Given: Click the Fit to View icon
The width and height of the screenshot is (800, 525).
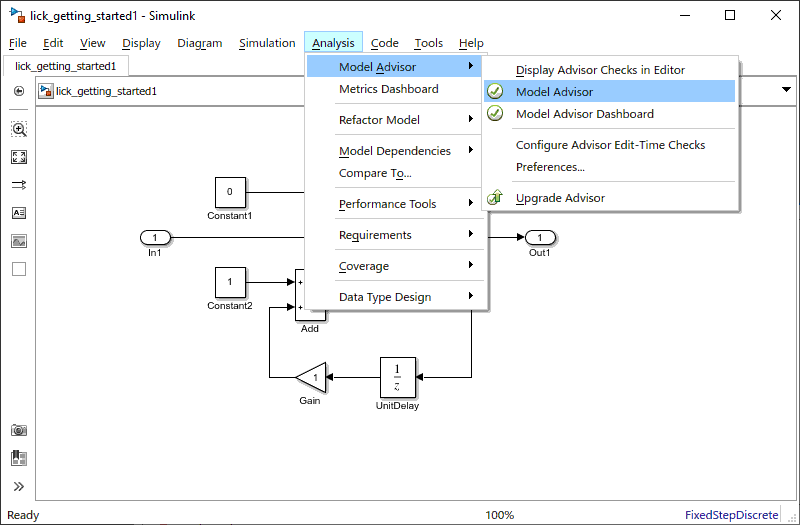Looking at the screenshot, I should pyautogui.click(x=19, y=157).
